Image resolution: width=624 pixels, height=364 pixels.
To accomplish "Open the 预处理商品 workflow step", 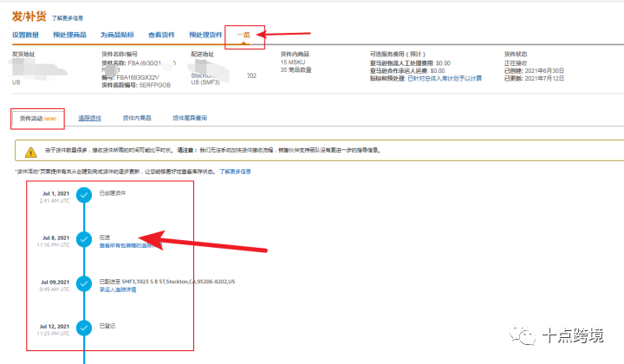I will click(x=69, y=35).
